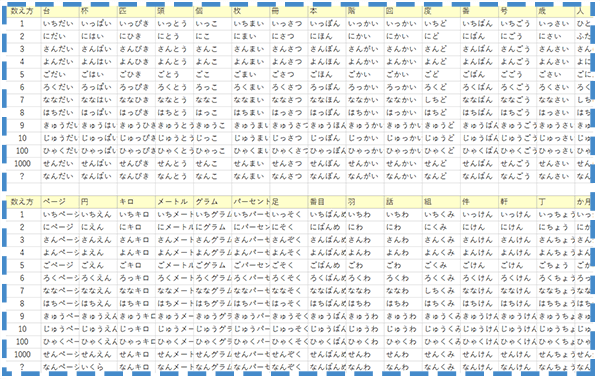600x379 pixels.
Task: Click the ろっこ cell under 個
Action: (x=213, y=87)
